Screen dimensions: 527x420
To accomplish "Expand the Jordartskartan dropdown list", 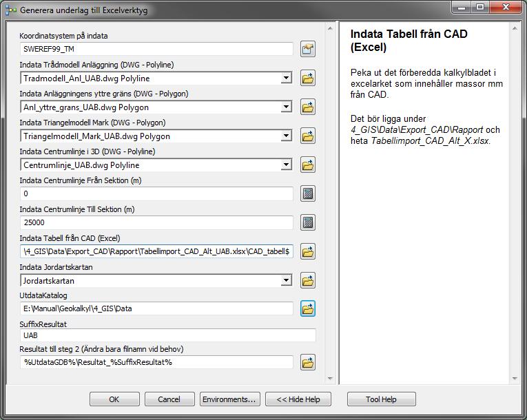I will [286, 280].
